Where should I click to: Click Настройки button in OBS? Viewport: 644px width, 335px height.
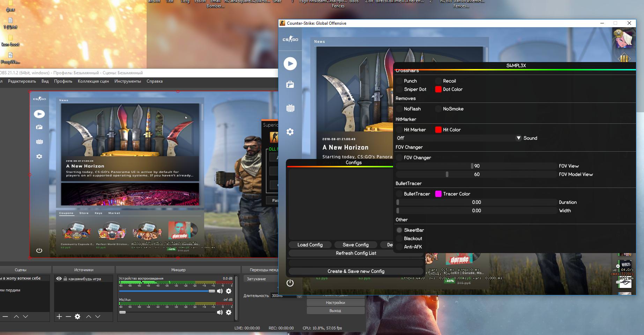(x=335, y=303)
